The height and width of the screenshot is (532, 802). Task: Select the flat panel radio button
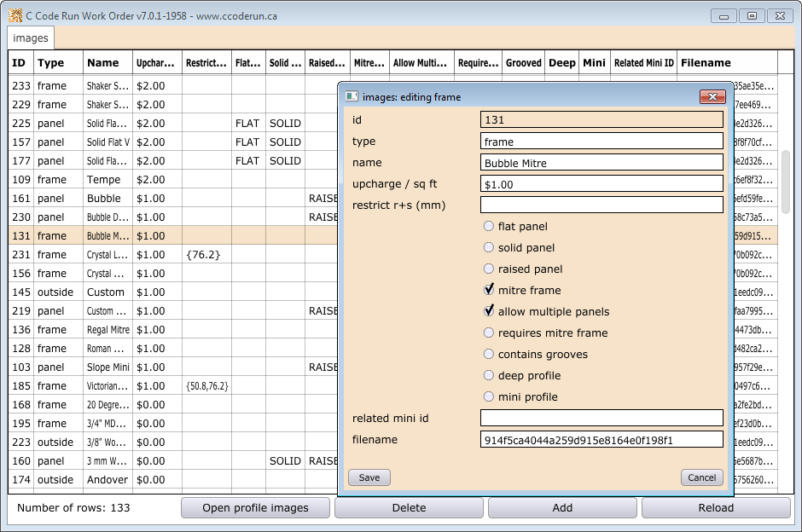point(489,227)
